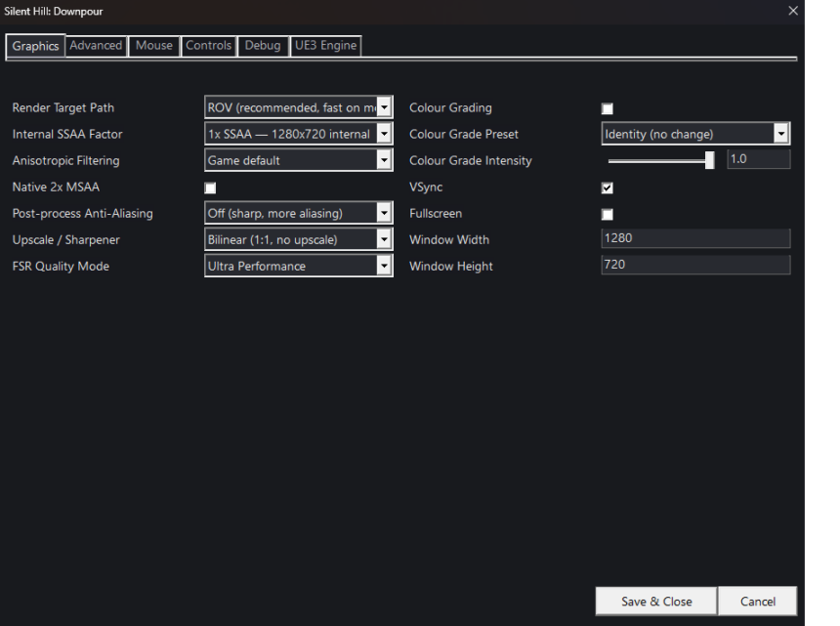Open FSR Quality Mode dropdown
This screenshot has height=626, width=840.
(x=298, y=266)
